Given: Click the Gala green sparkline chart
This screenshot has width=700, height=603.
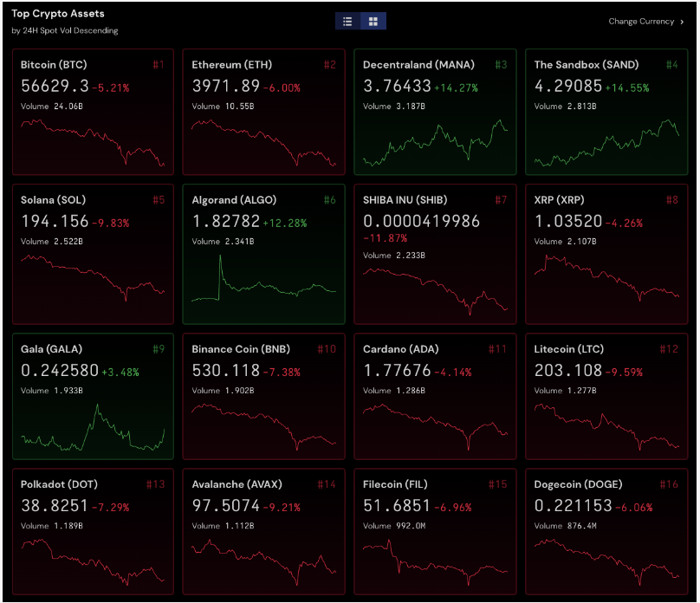Looking at the screenshot, I should tap(93, 427).
